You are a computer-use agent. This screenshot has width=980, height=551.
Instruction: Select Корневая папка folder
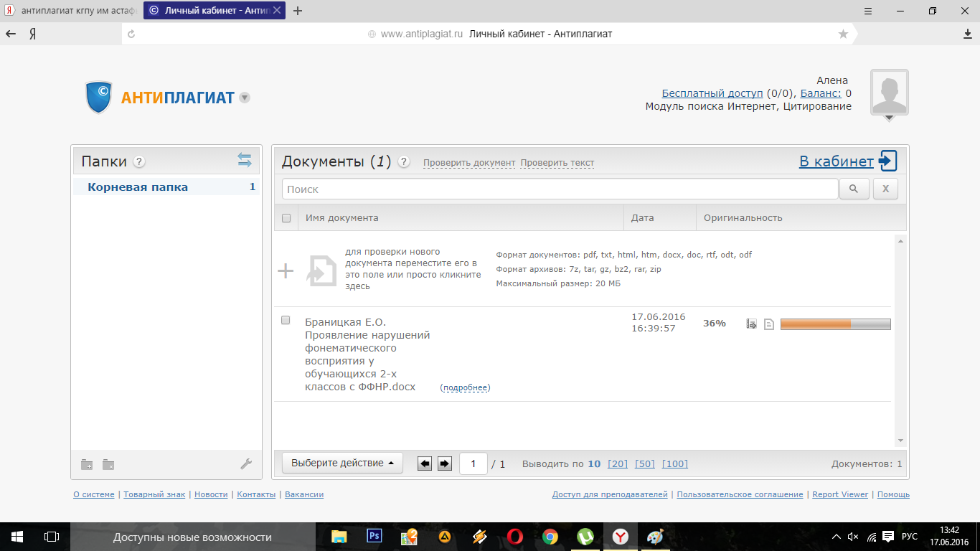tap(138, 187)
